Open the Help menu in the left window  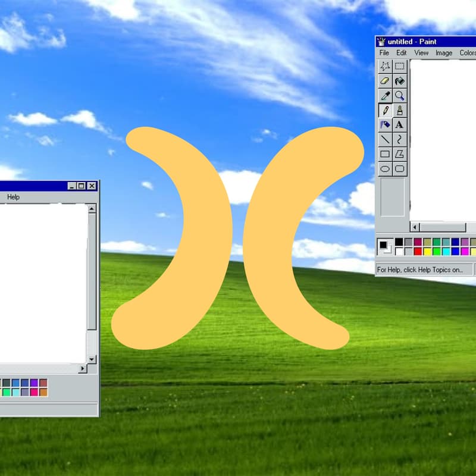click(13, 197)
